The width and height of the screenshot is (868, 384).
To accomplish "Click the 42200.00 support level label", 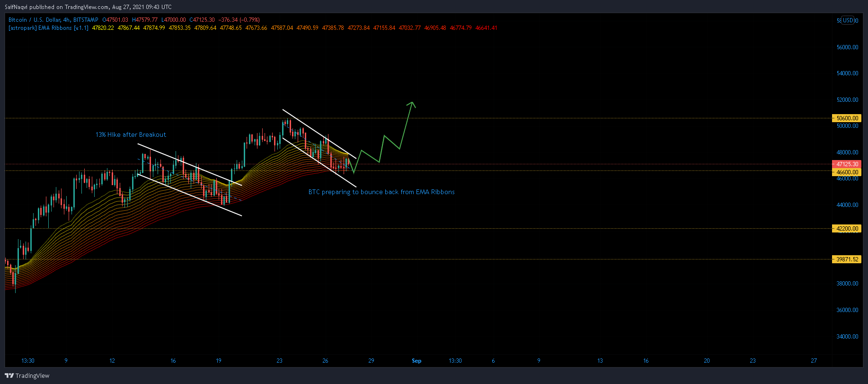I will click(x=847, y=228).
